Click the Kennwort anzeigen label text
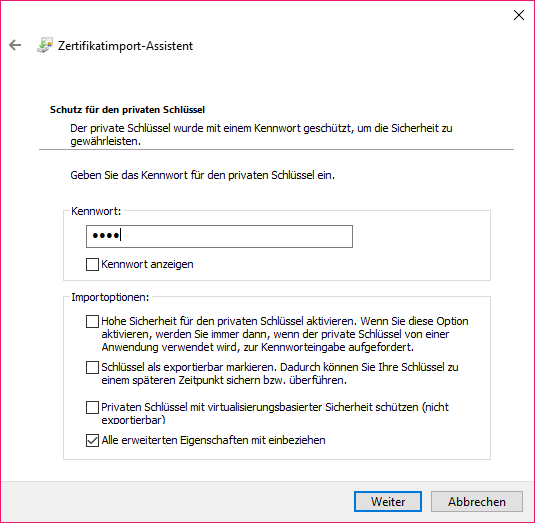Image resolution: width=535 pixels, height=523 pixels. (147, 264)
